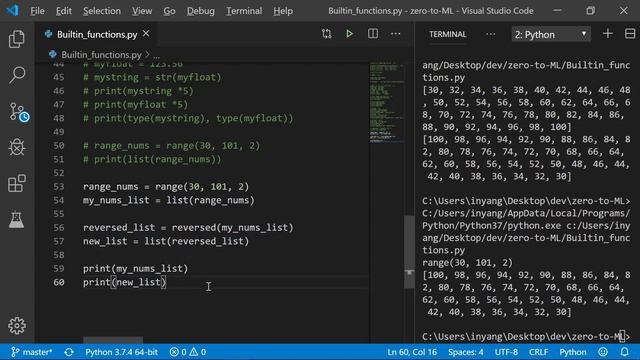Open feedback smiley in status bar
This screenshot has height=360, width=640.
pos(603,352)
